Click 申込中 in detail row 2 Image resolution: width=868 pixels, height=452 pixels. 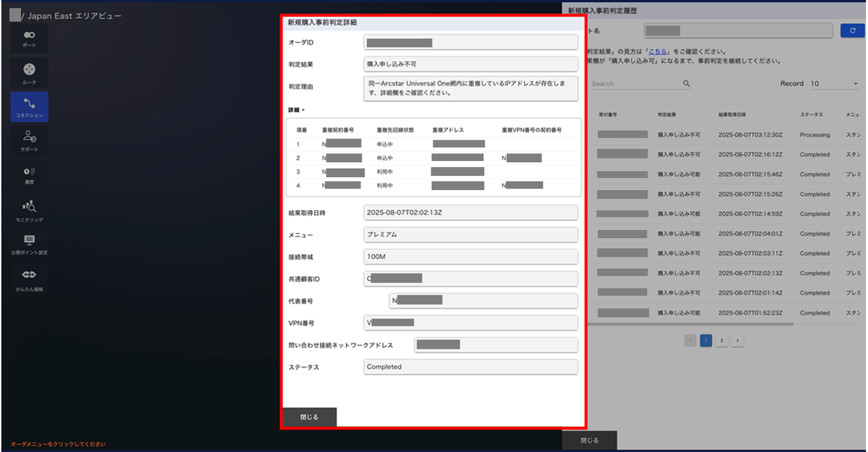click(x=384, y=157)
